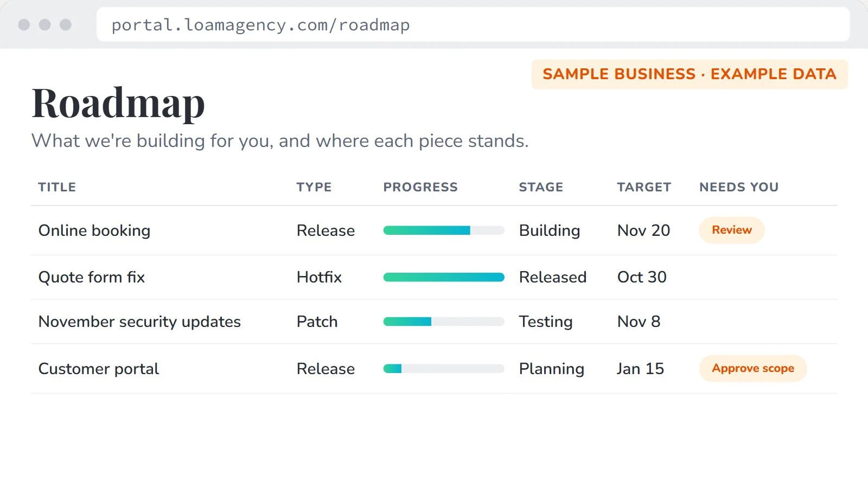Click the Release type in Online booking row
This screenshot has width=868, height=488.
(325, 230)
